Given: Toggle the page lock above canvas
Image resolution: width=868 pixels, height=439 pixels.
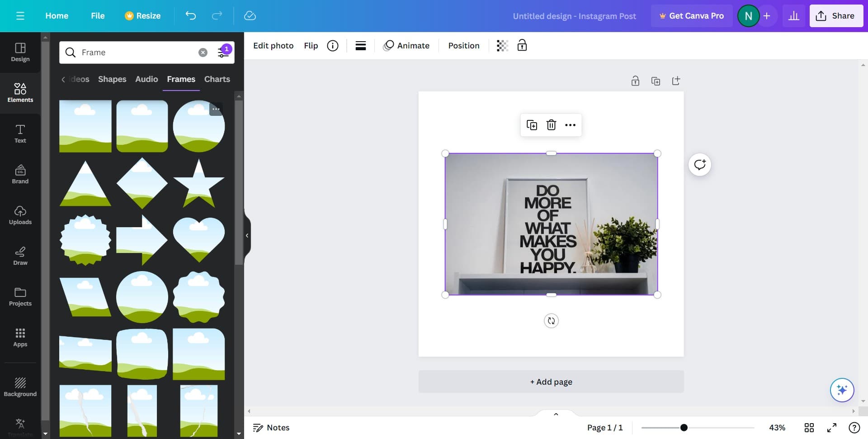Looking at the screenshot, I should (x=635, y=81).
